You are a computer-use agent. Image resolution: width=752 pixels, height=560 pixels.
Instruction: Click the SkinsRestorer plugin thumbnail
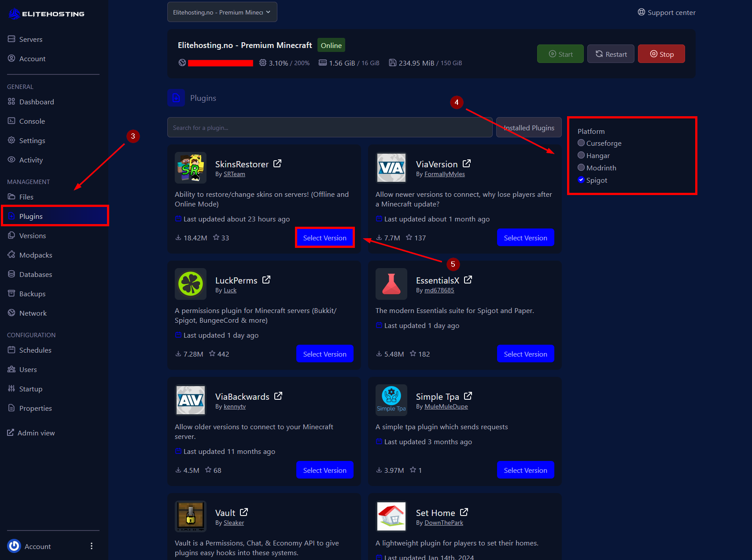pyautogui.click(x=191, y=168)
